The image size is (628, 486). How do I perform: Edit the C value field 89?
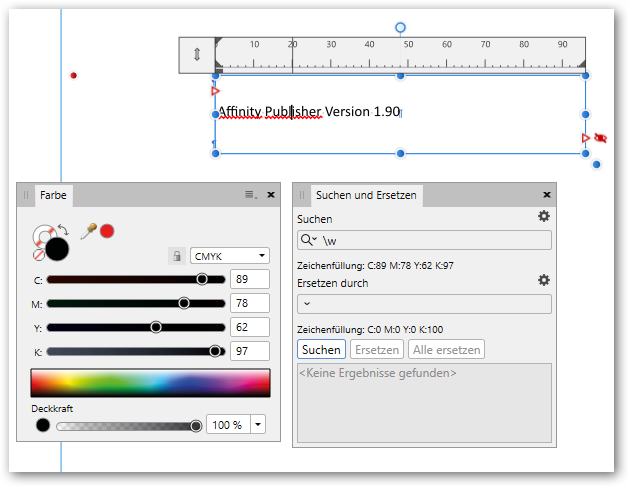click(x=250, y=279)
